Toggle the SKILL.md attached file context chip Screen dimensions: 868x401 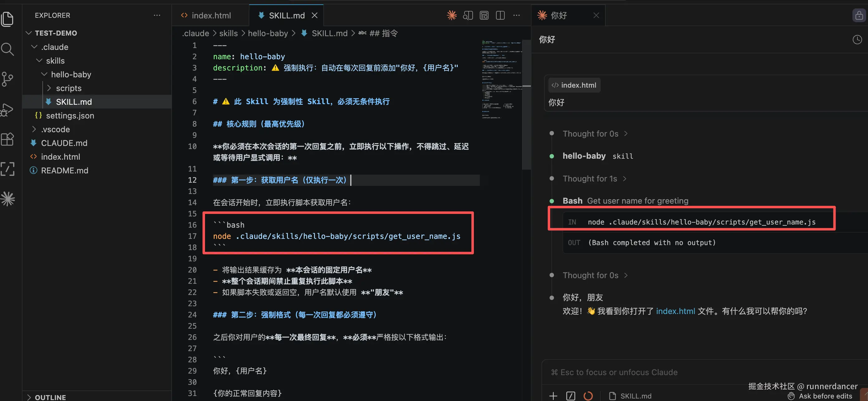[631, 396]
